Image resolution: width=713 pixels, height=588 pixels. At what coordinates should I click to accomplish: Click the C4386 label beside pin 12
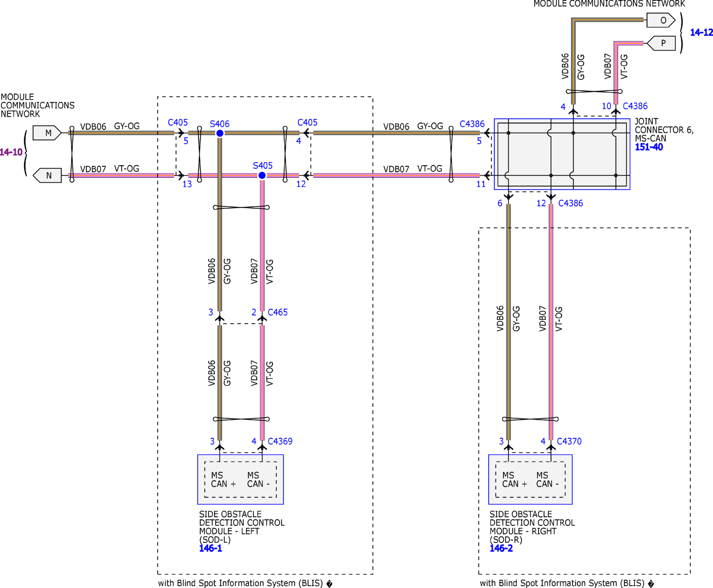570,203
